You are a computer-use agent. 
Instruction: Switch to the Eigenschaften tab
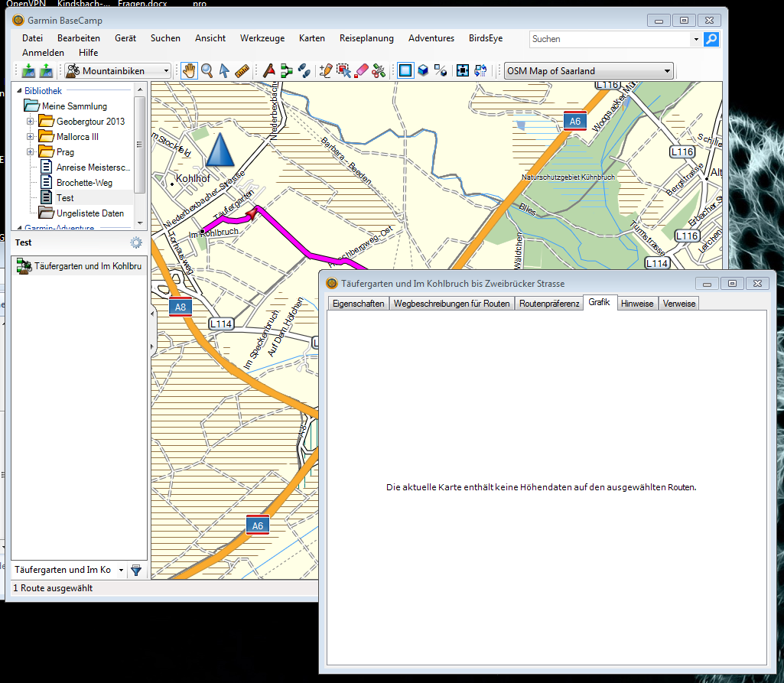tap(359, 304)
